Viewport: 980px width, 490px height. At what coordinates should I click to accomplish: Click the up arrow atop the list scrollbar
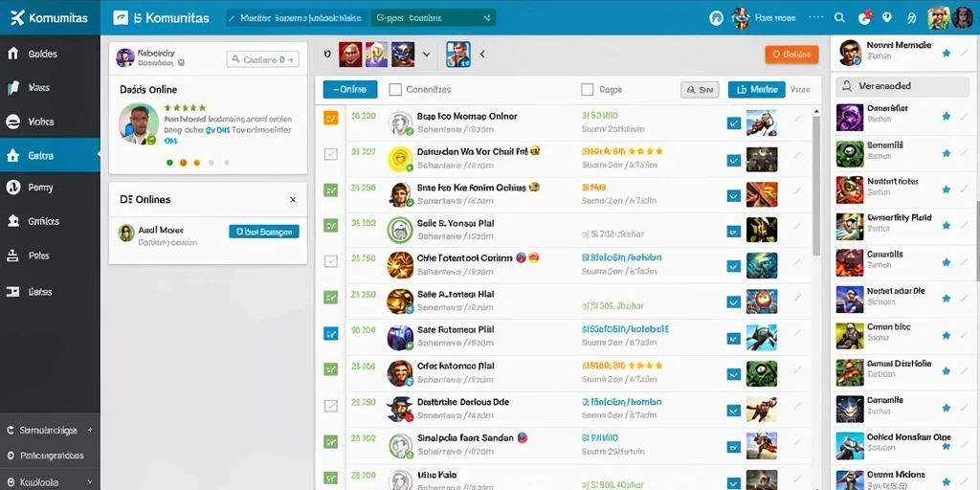point(815,112)
